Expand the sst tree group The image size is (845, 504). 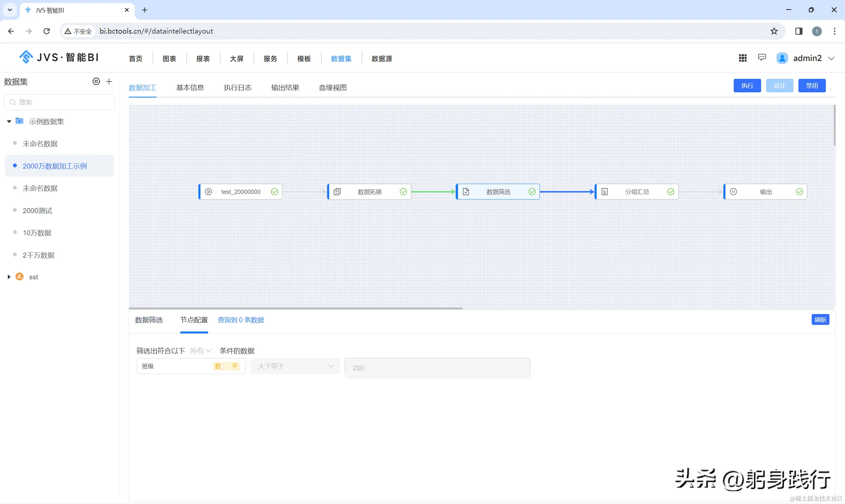coord(9,277)
